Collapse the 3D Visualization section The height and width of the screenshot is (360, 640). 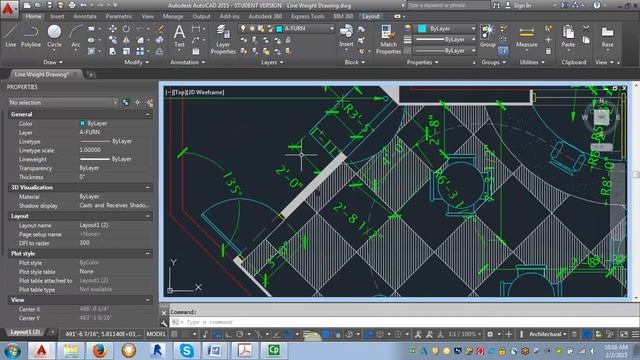[148, 187]
